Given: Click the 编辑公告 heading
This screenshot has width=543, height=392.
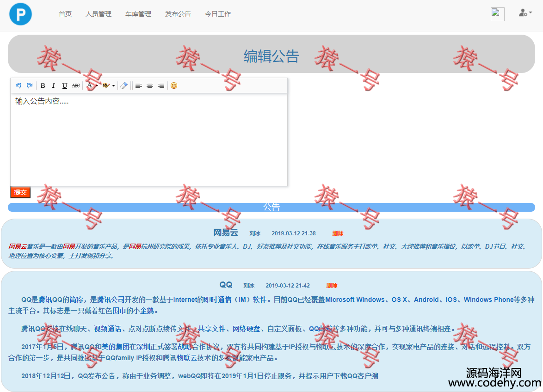Looking at the screenshot, I should point(271,56).
